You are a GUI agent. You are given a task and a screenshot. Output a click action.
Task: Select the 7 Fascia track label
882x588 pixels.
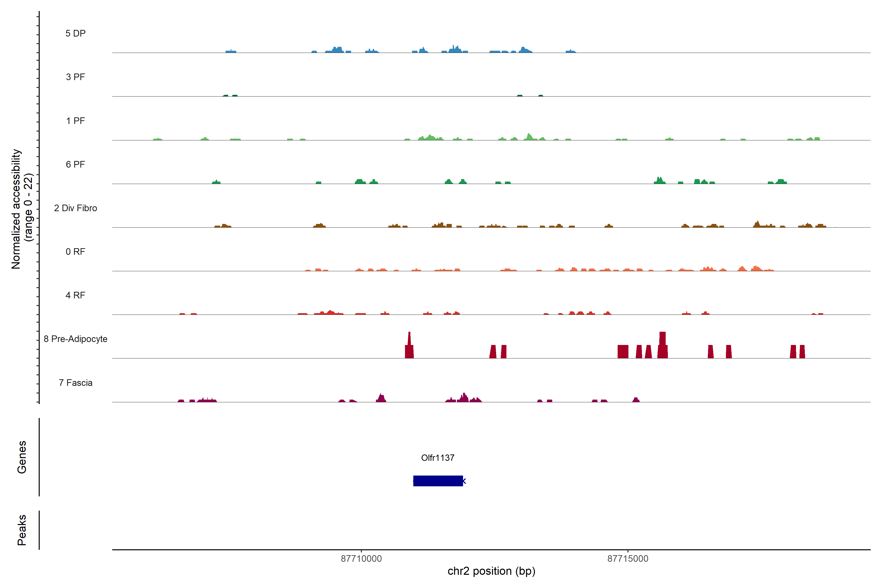point(75,382)
